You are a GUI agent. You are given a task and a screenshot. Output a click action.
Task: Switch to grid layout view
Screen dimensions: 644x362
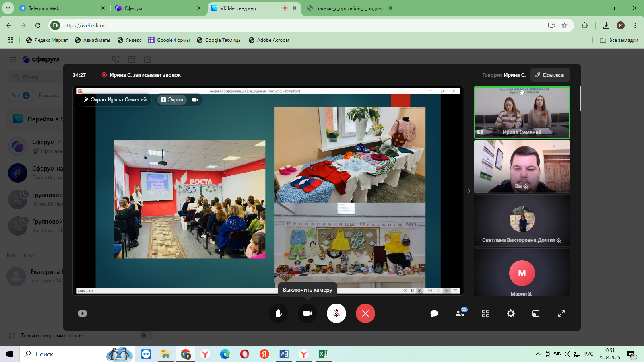coord(486,313)
